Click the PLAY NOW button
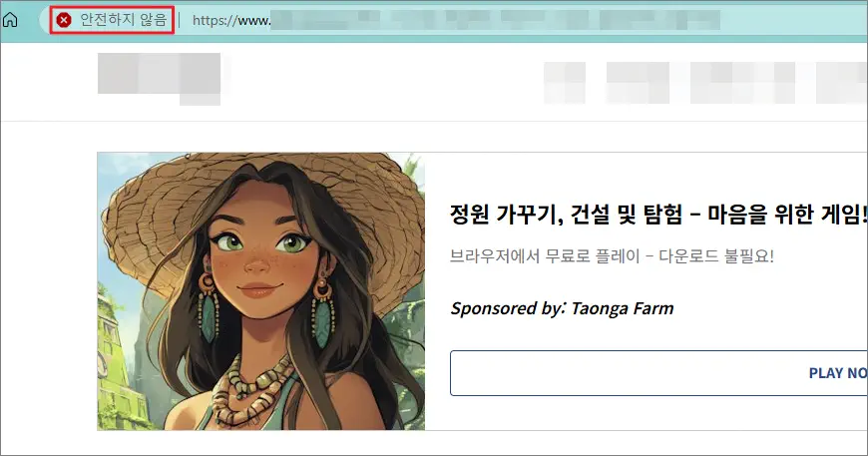Screen dimensions: 868x456 (x=658, y=373)
